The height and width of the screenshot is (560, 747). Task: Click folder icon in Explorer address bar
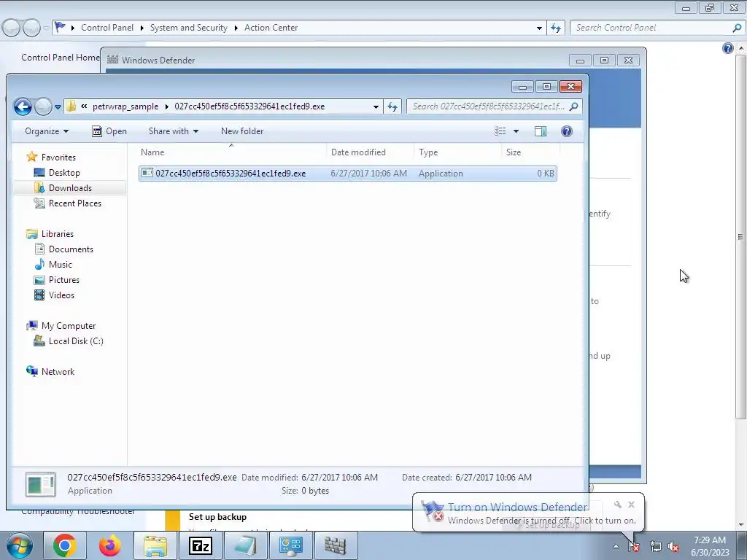click(71, 106)
